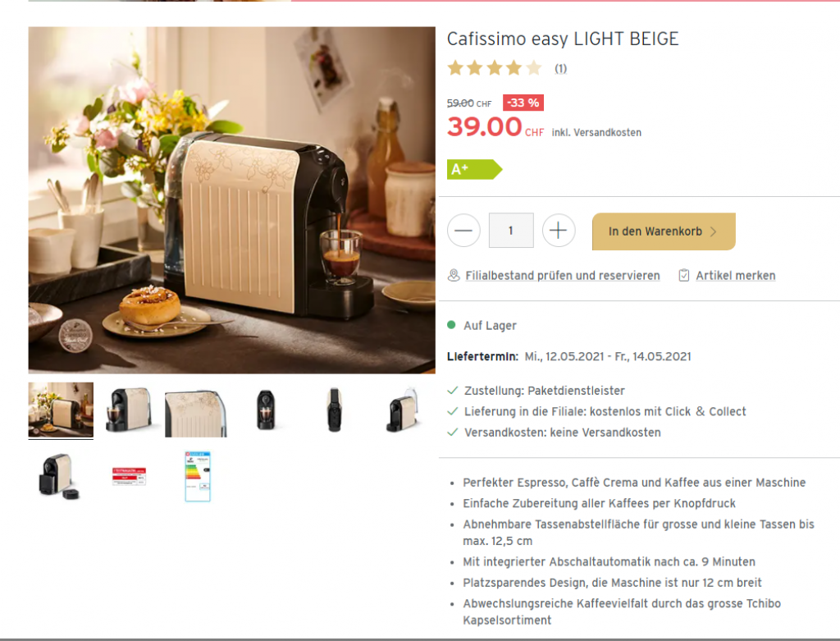840x641 pixels.
Task: Save item with Artikel merken link
Action: coord(736,276)
